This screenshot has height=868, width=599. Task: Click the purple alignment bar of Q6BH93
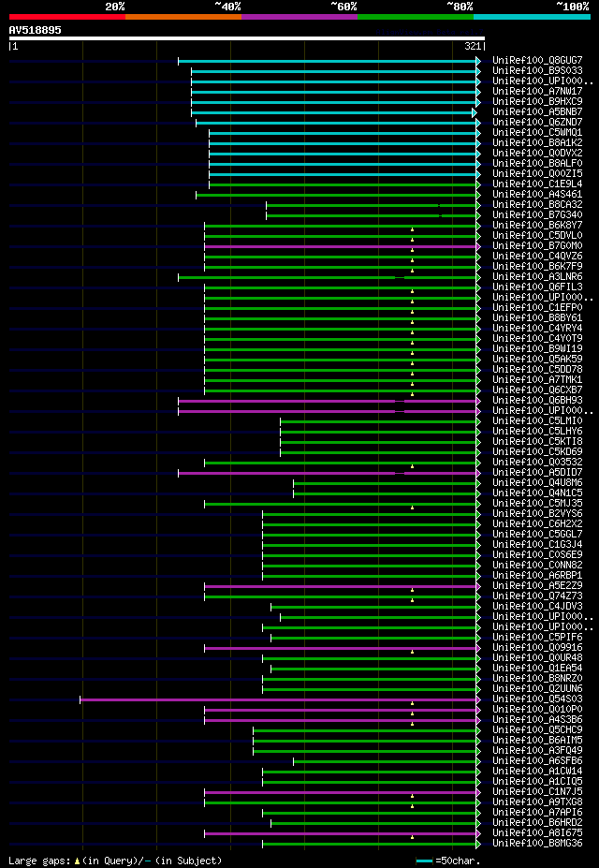tap(328, 401)
